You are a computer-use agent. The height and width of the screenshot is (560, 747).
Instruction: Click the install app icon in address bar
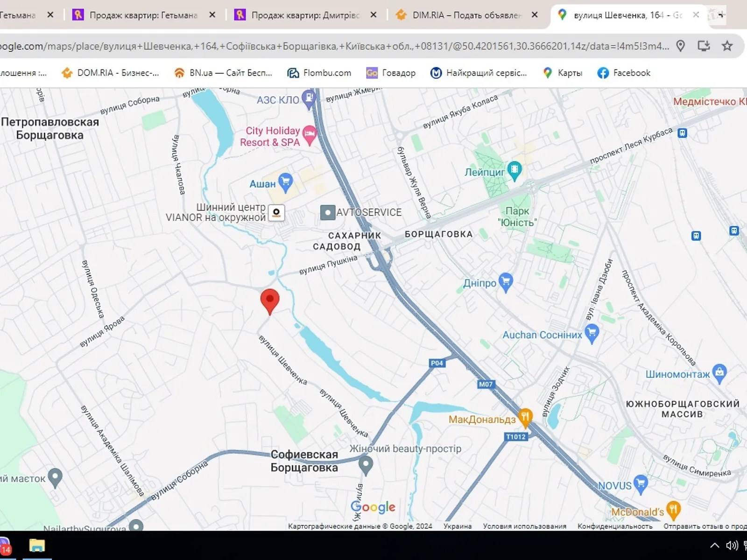[x=704, y=46]
